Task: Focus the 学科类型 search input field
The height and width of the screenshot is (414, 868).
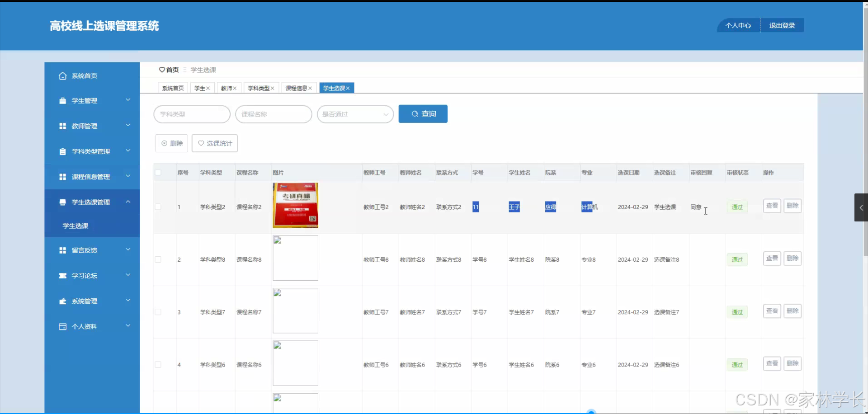Action: [x=192, y=114]
